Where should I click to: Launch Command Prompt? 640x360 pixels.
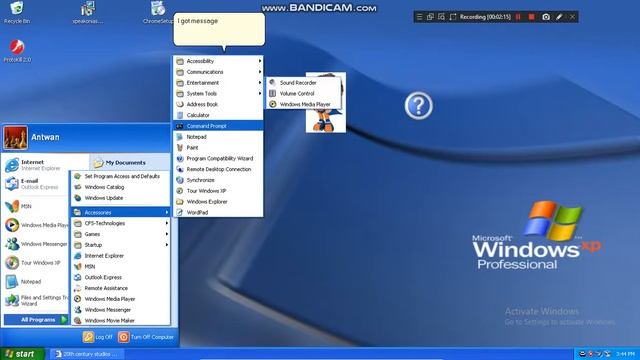pyautogui.click(x=218, y=126)
